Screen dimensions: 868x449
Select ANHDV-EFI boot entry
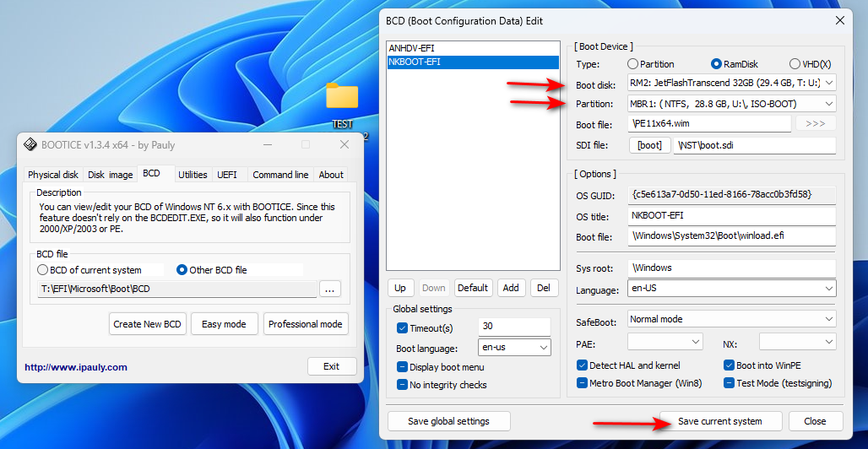[474, 48]
